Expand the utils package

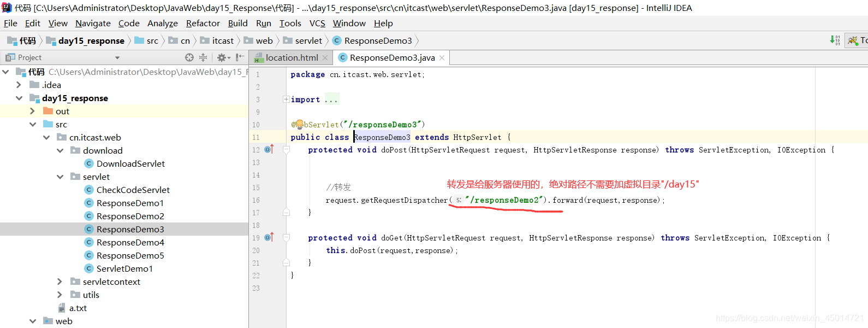(60, 295)
